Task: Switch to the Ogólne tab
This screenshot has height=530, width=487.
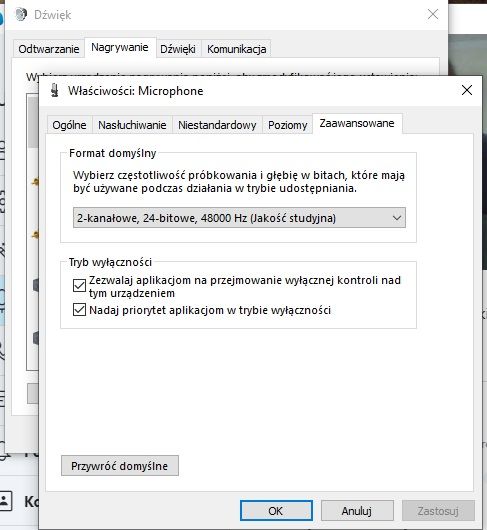Action: [x=69, y=125]
